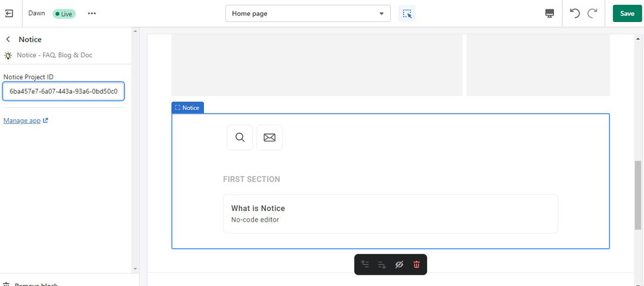Screen dimensions: 644x286
Task: Save the theme changes
Action: pos(627,14)
